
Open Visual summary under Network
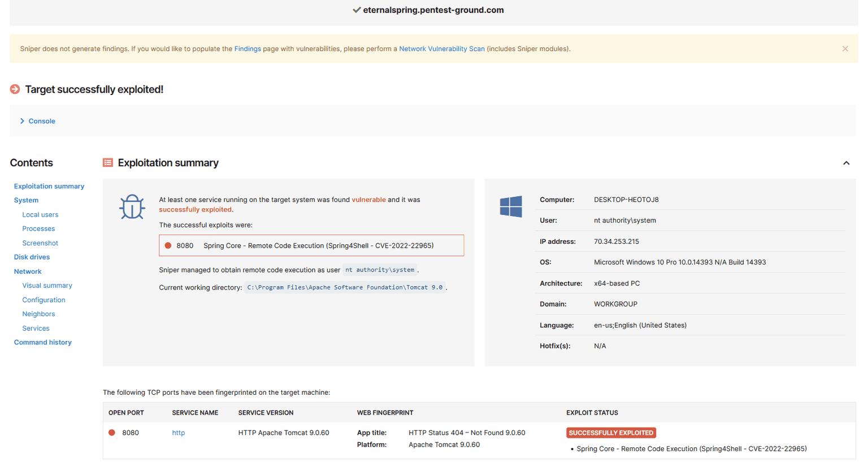coord(47,286)
